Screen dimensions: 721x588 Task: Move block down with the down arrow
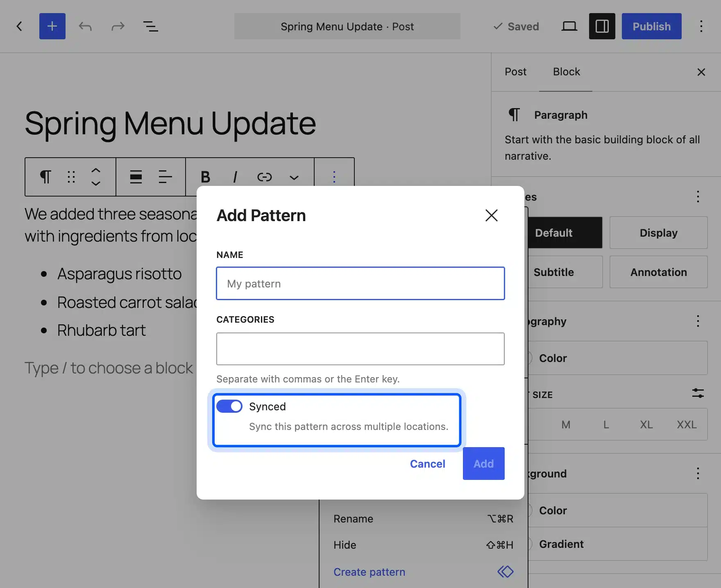pos(96,183)
